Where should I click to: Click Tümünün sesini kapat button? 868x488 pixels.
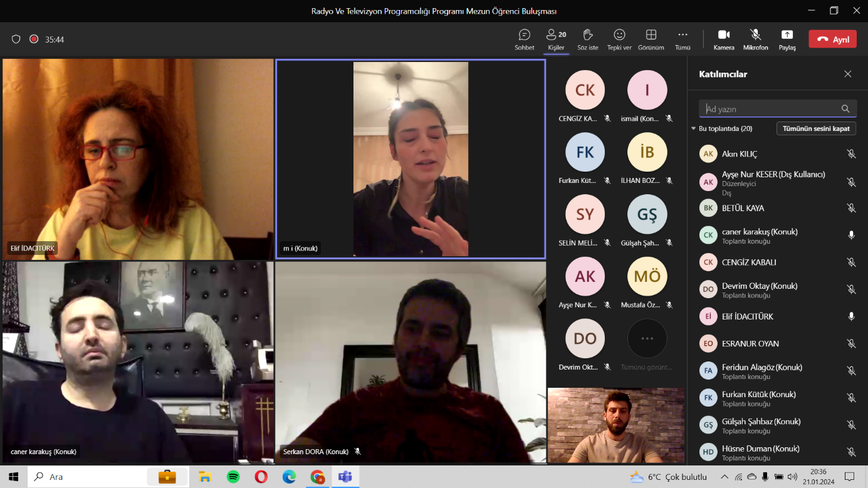pyautogui.click(x=816, y=128)
